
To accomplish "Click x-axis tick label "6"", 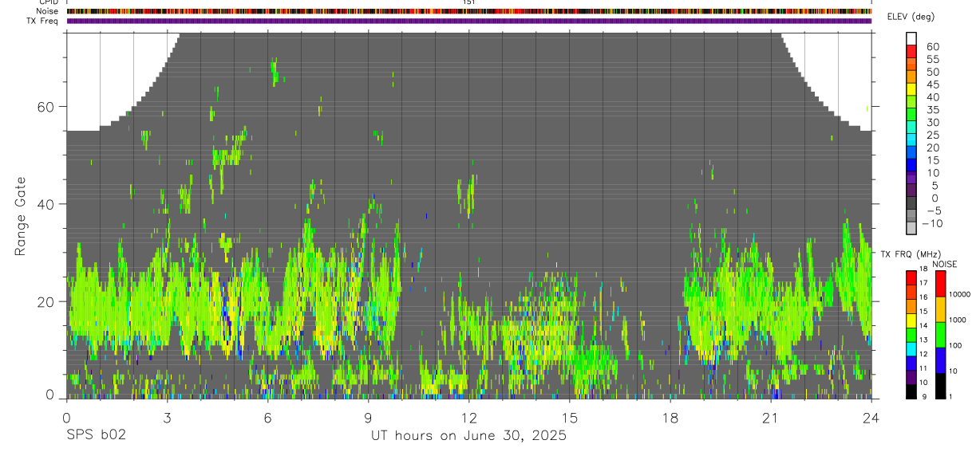I will 267,418.
